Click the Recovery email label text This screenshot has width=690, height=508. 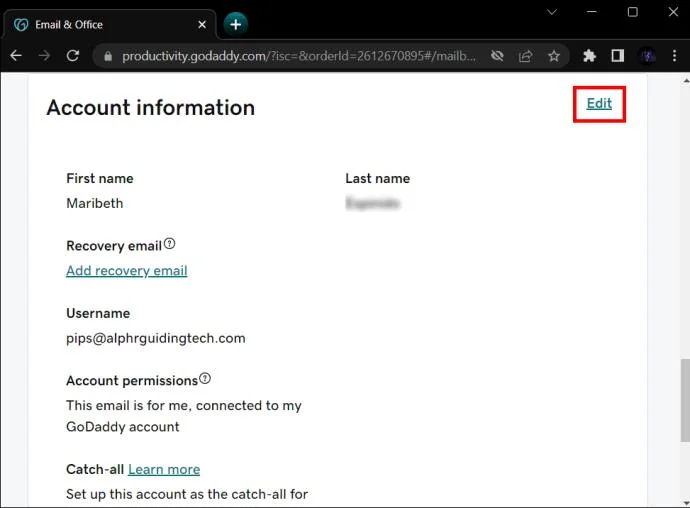pyautogui.click(x=114, y=246)
